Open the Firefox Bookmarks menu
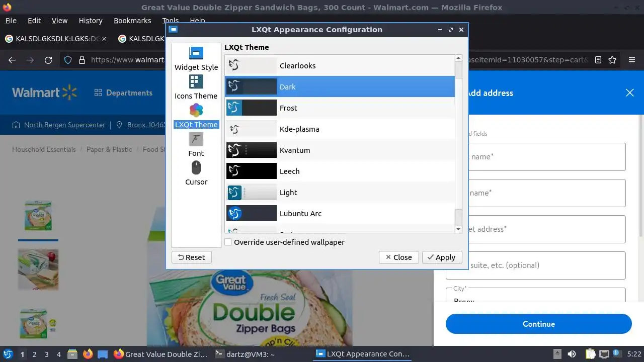Viewport: 644px width, 362px height. (132, 21)
